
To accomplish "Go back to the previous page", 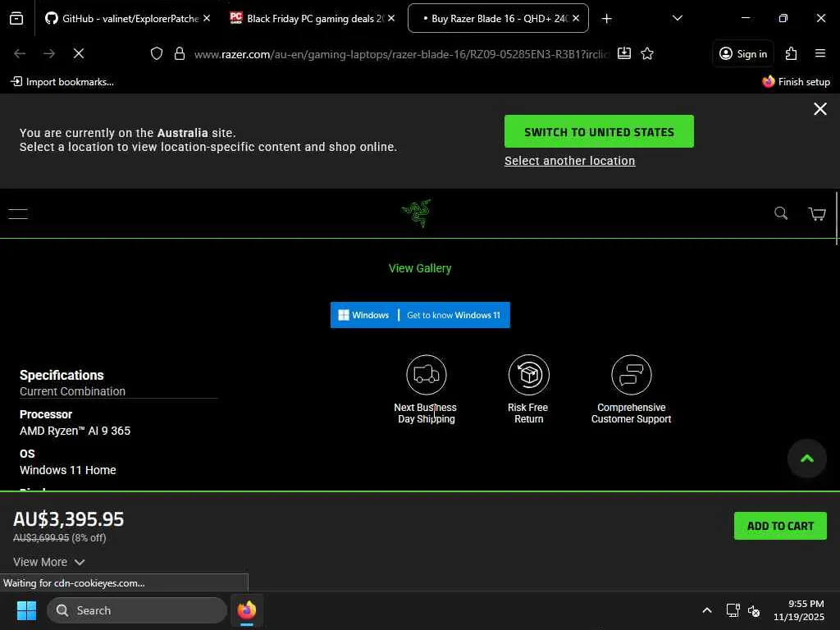I will [20, 53].
